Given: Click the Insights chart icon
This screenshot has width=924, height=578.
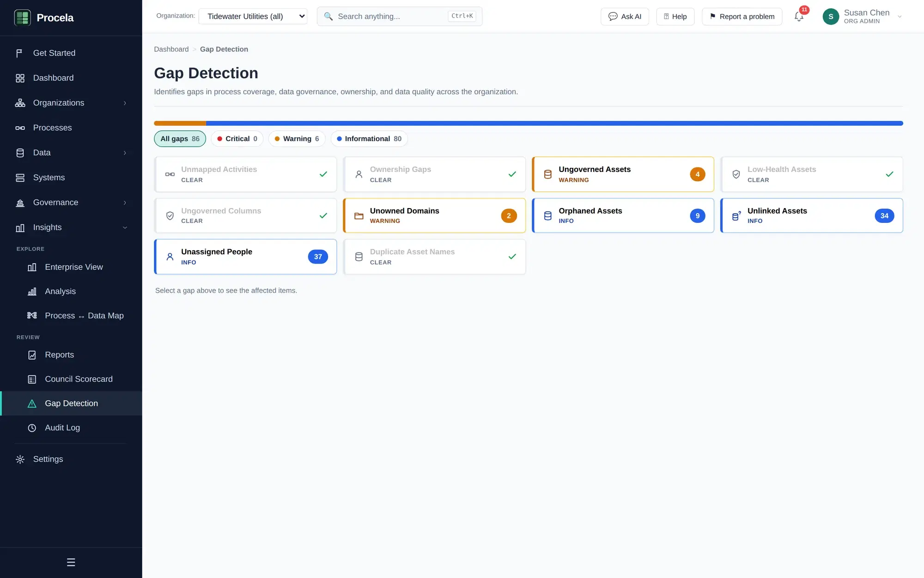Looking at the screenshot, I should tap(20, 228).
